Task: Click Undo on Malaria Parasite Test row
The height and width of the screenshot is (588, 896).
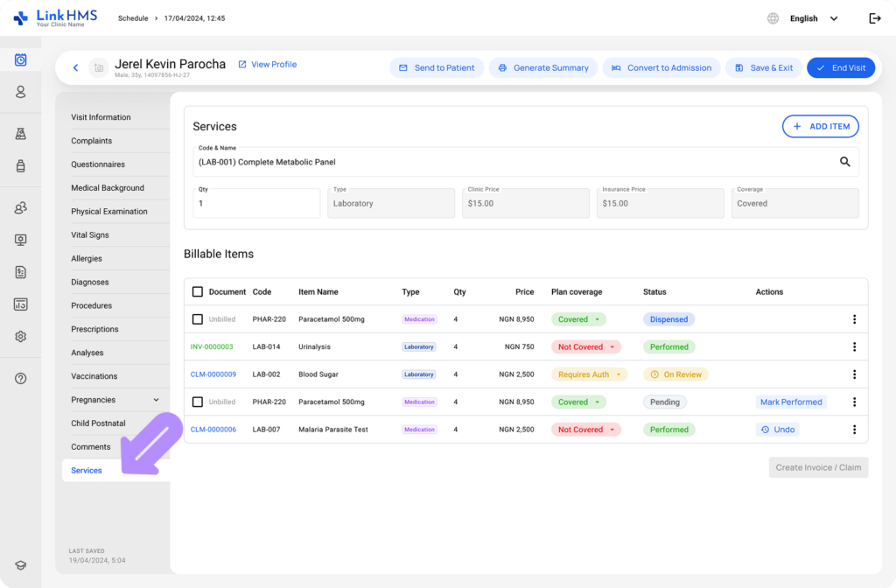Action: tap(778, 429)
